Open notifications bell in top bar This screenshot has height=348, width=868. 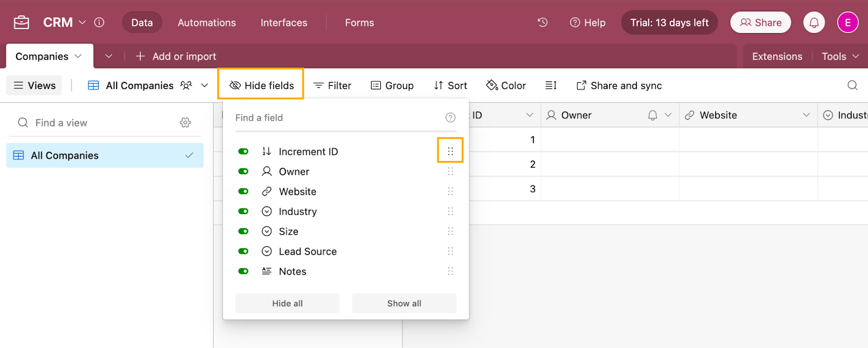[x=814, y=22]
